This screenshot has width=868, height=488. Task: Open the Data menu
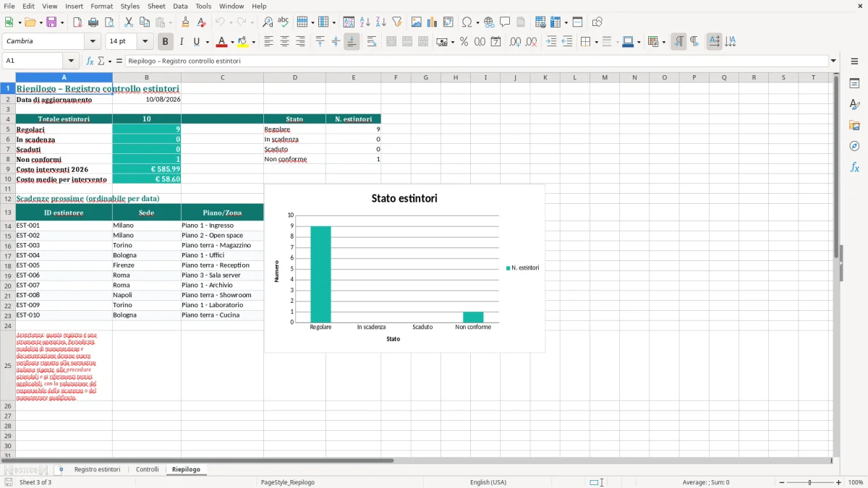point(180,6)
